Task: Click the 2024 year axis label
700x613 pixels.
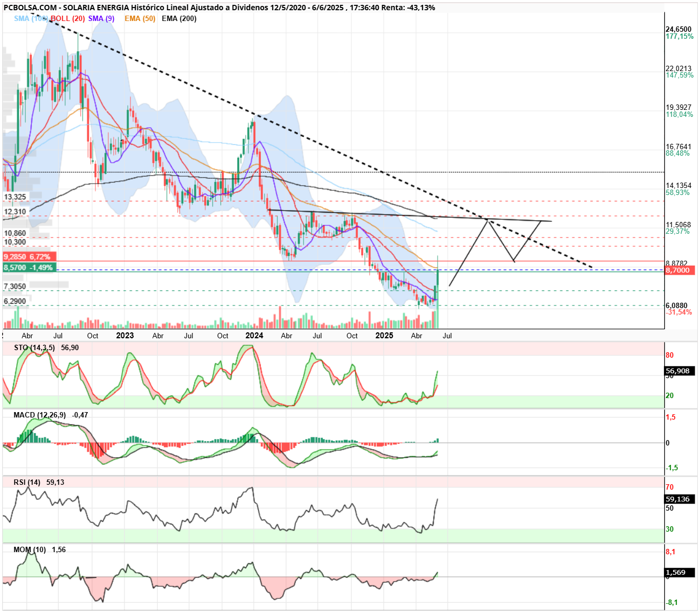Action: 254,336
